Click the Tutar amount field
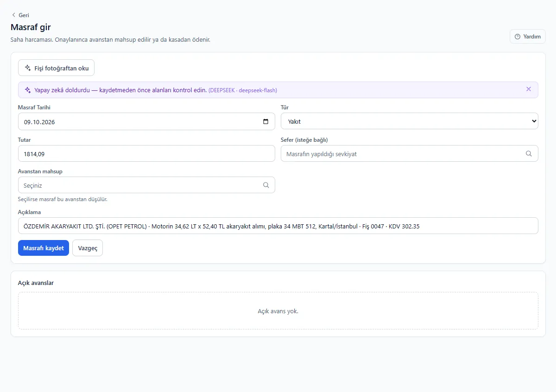The height and width of the screenshot is (392, 556). pos(146,153)
